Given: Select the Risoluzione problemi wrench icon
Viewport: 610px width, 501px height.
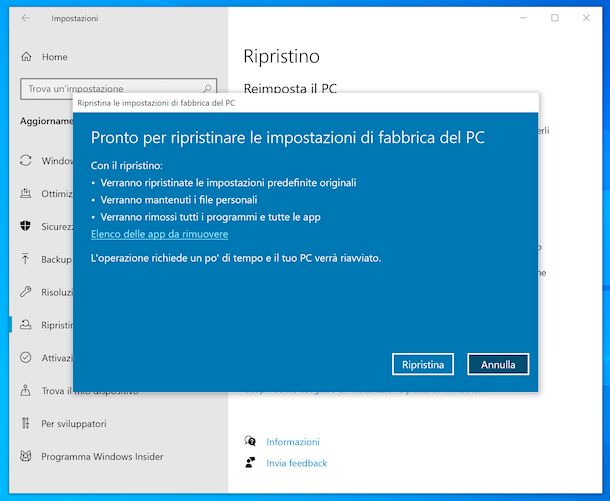Looking at the screenshot, I should pyautogui.click(x=26, y=292).
